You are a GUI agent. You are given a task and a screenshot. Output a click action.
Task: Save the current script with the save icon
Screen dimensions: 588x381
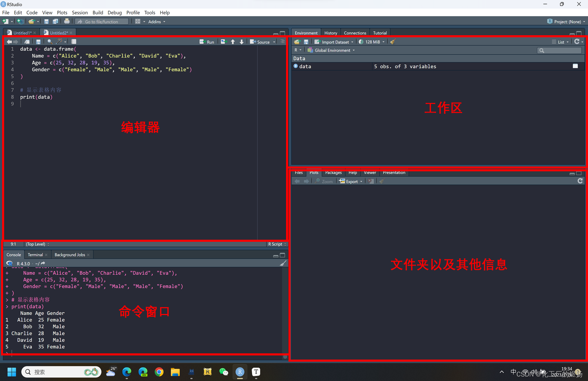pyautogui.click(x=38, y=41)
